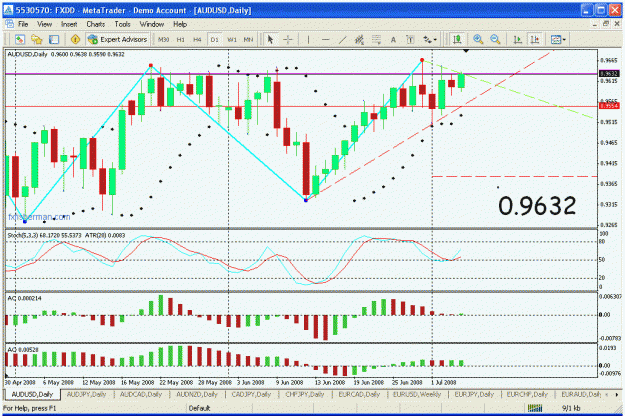Select the crosshair tool
The height and width of the screenshot is (416, 625).
point(288,39)
